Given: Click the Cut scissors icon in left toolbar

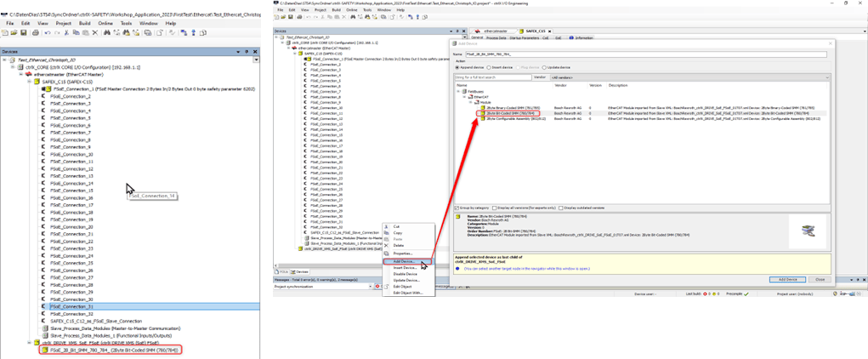Looking at the screenshot, I should (x=67, y=33).
